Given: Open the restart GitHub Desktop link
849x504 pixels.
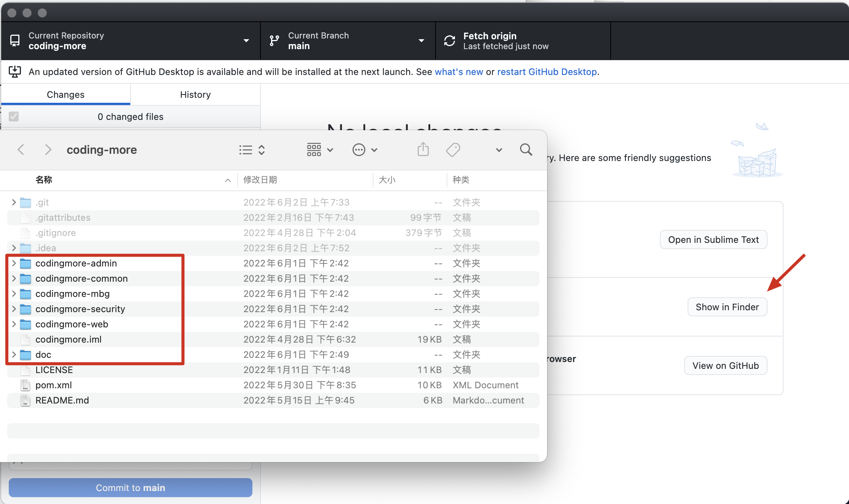Looking at the screenshot, I should (547, 72).
